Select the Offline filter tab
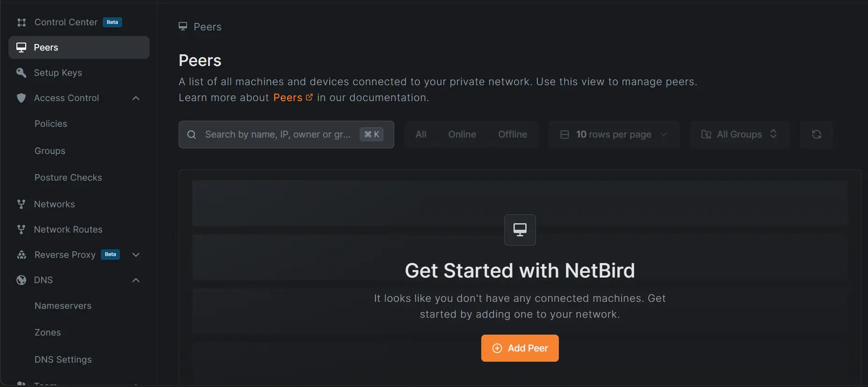 coord(513,134)
